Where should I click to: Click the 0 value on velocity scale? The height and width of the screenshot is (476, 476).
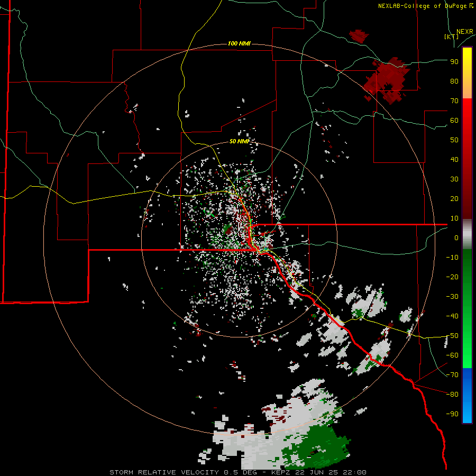point(456,237)
